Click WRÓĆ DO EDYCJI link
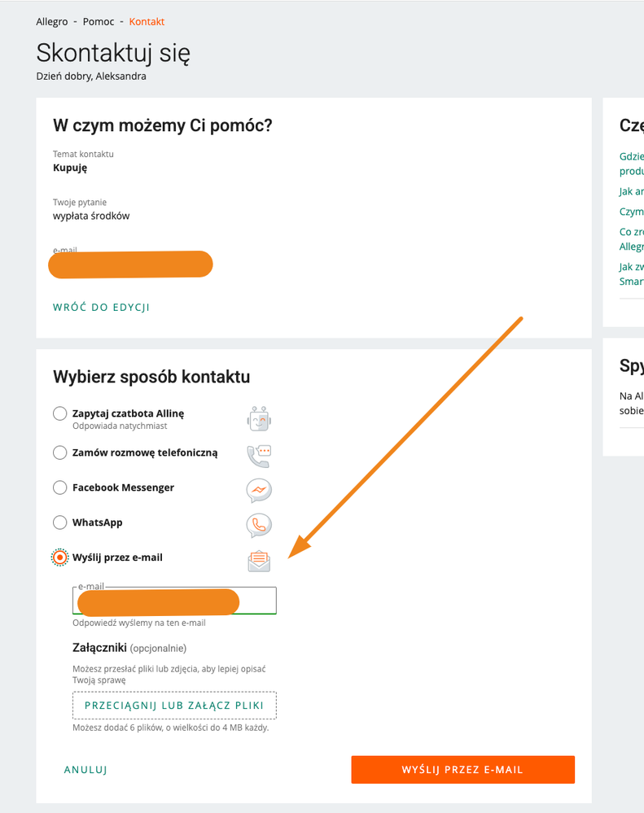The height and width of the screenshot is (813, 644). click(101, 307)
